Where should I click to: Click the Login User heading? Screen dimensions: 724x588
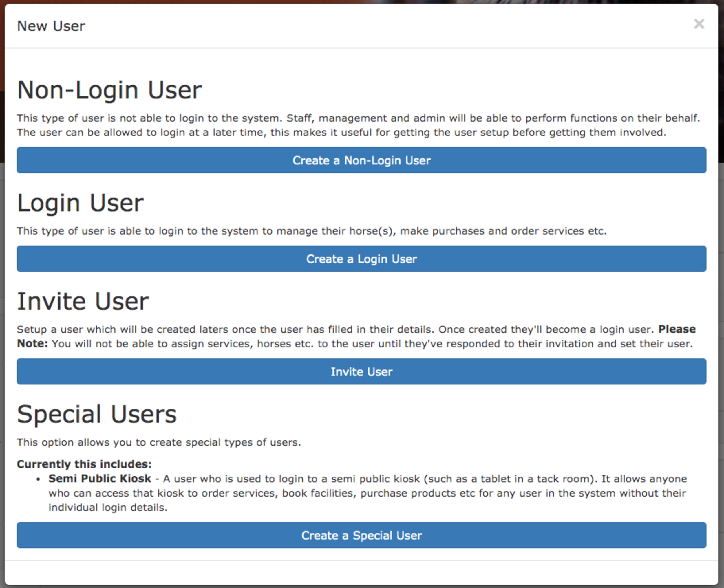(x=81, y=203)
